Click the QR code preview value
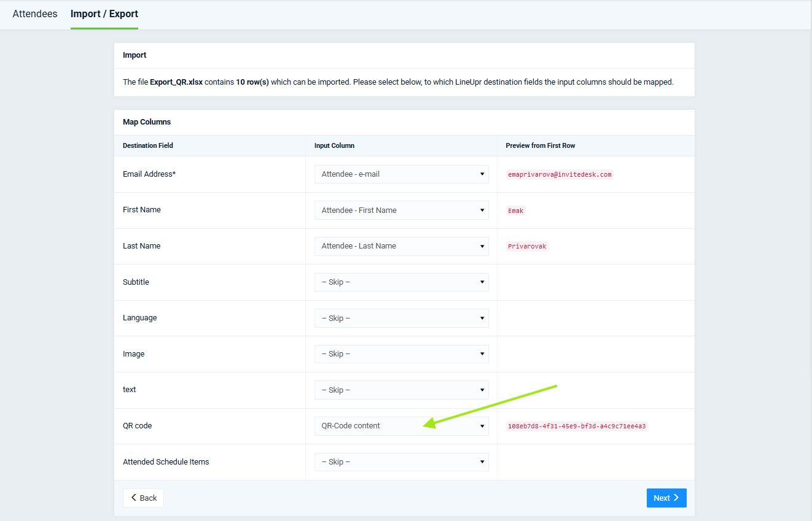This screenshot has height=521, width=812. click(577, 426)
